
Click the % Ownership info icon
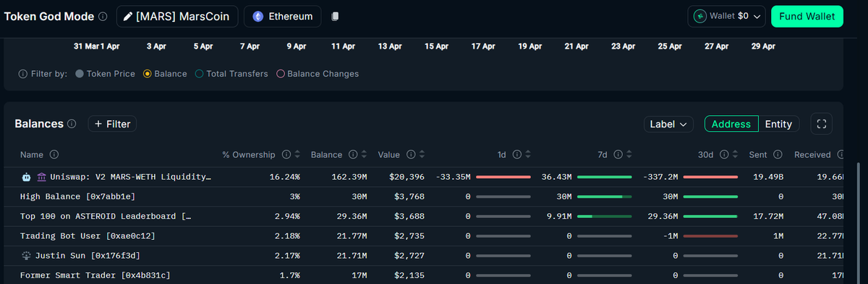[x=286, y=155]
